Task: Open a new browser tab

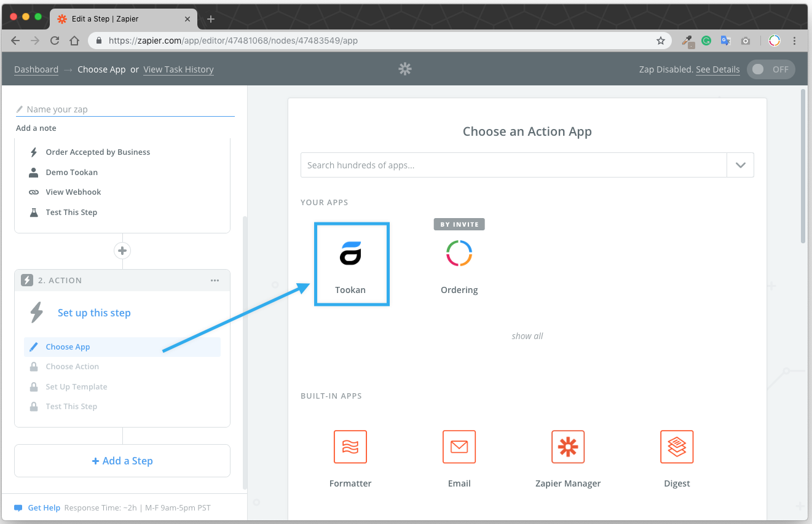Action: 211,19
